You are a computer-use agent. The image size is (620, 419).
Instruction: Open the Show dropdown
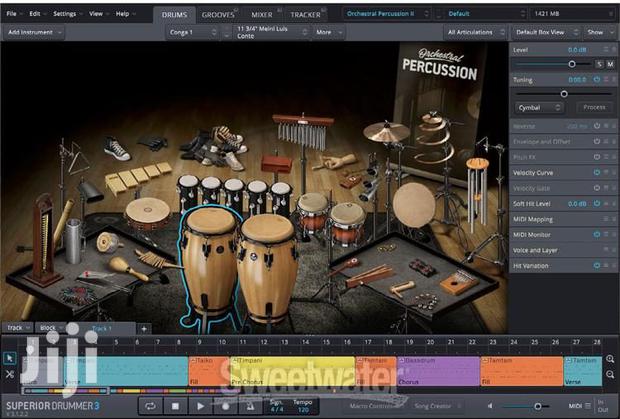pos(599,32)
